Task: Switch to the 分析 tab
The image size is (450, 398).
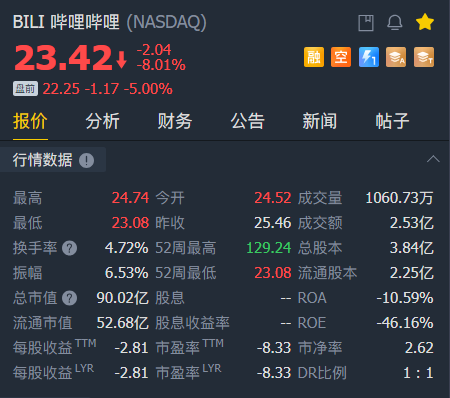Action: pos(102,121)
